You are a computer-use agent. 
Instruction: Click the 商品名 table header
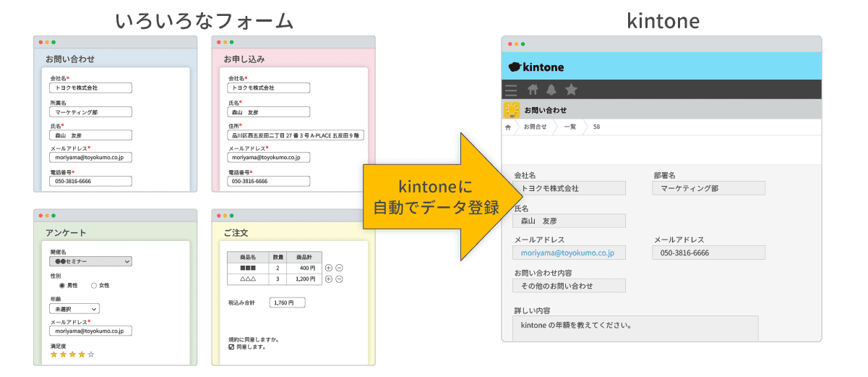[x=248, y=257]
